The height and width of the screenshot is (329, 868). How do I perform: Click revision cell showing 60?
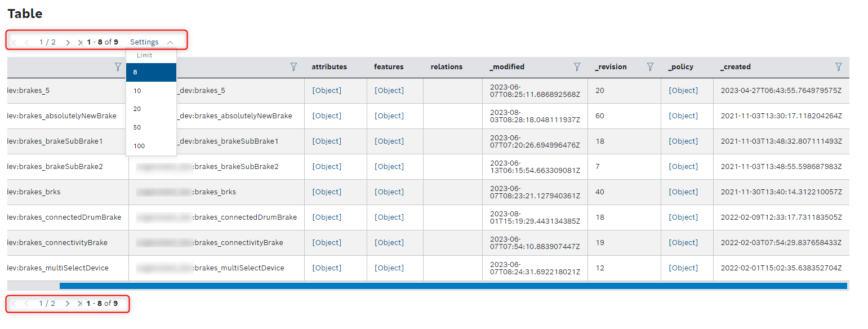(x=600, y=116)
